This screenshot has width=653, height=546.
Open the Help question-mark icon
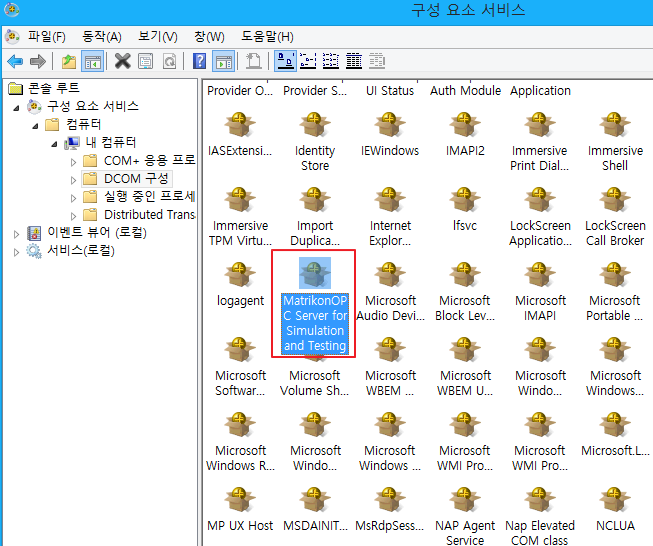[199, 62]
